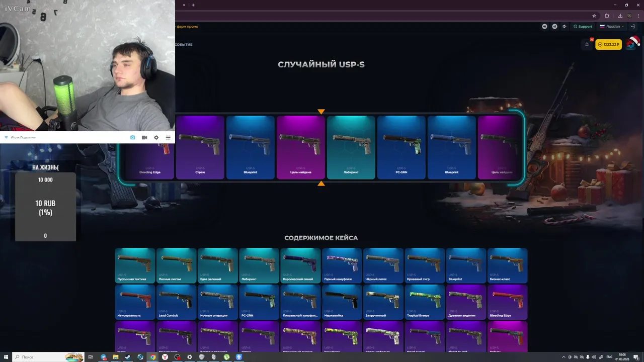Image resolution: width=644 pixels, height=362 pixels.
Task: Open the VK social link icon
Action: (x=544, y=26)
